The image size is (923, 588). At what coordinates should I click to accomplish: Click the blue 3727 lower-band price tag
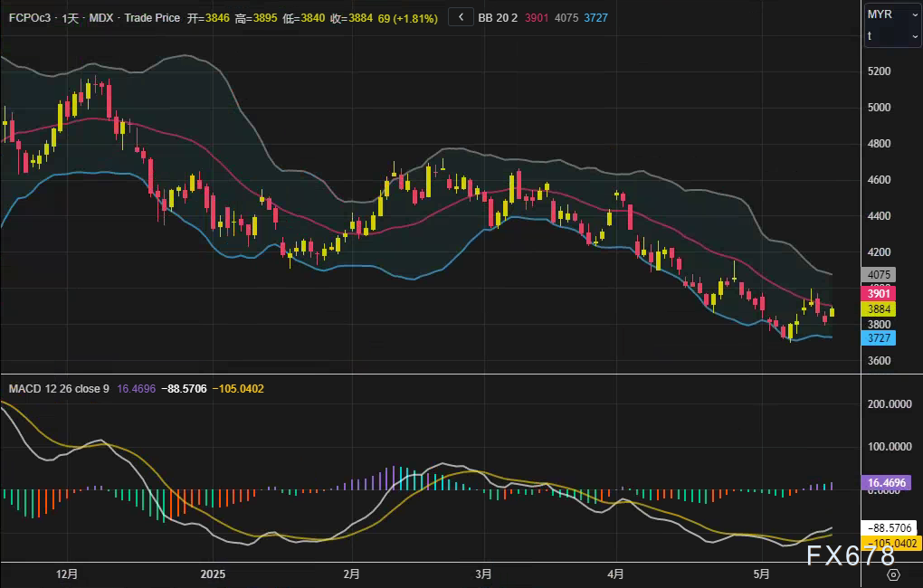click(x=880, y=338)
